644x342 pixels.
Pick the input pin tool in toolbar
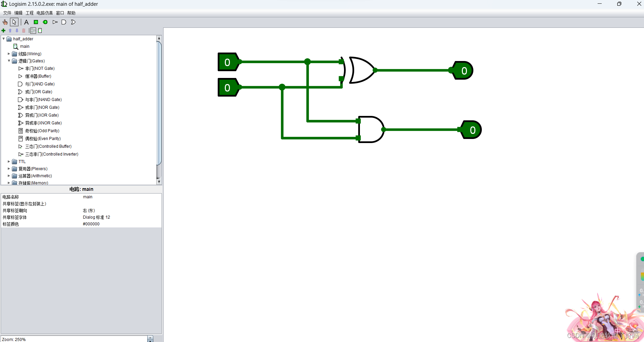(36, 22)
